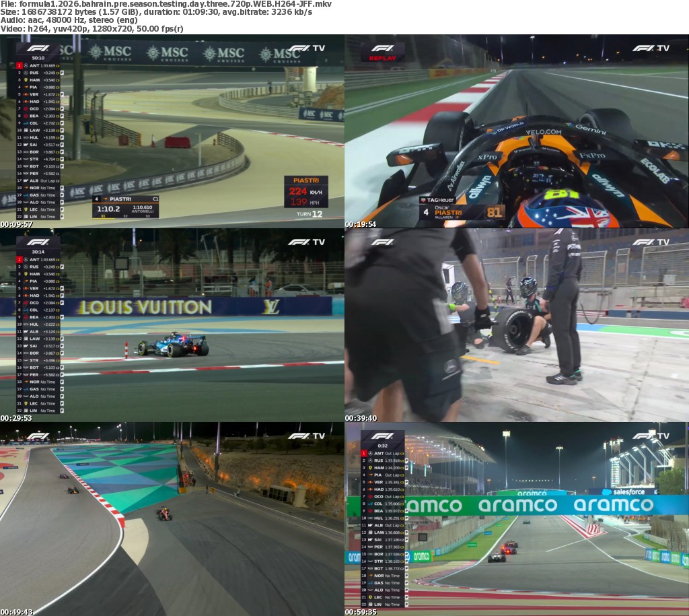Click the 0:32 session timer in the last frame

coord(382,446)
